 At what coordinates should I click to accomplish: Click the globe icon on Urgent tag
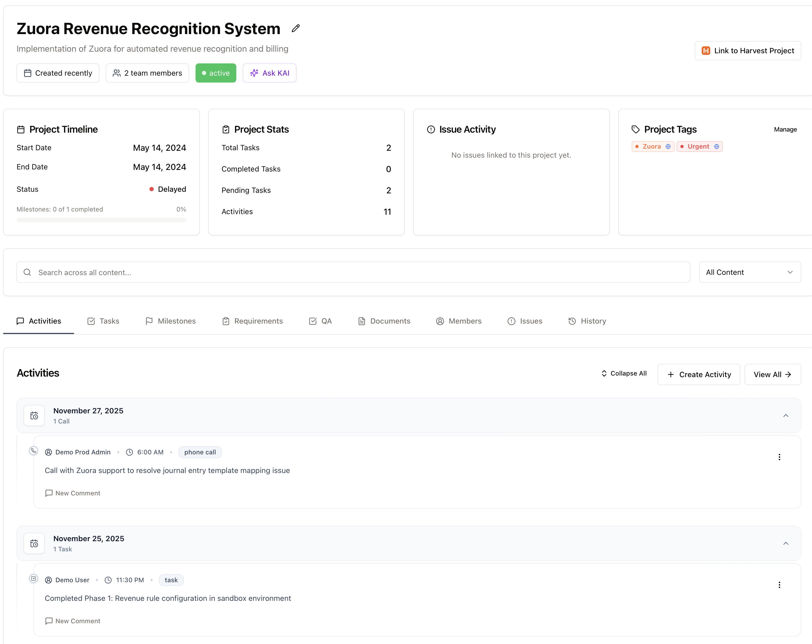coord(717,146)
